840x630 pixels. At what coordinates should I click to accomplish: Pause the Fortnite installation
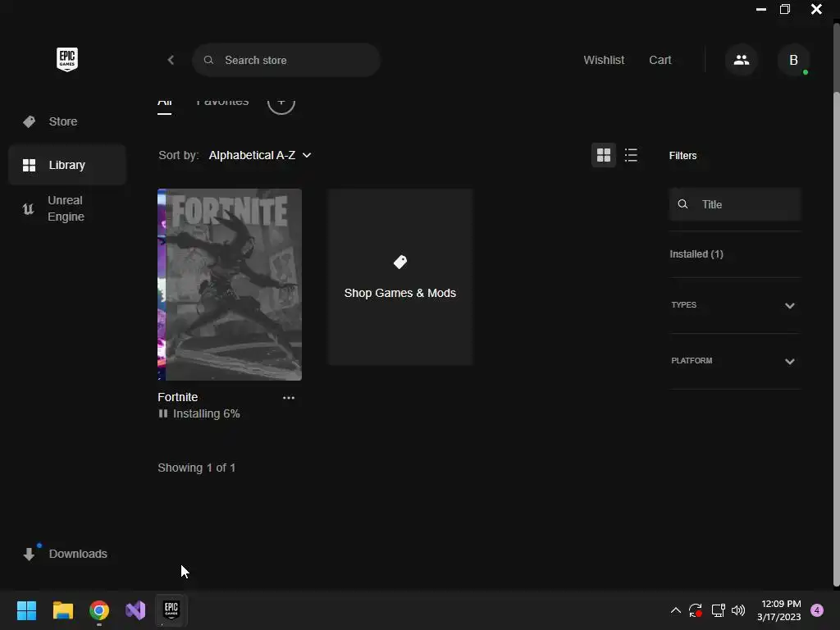tap(163, 413)
